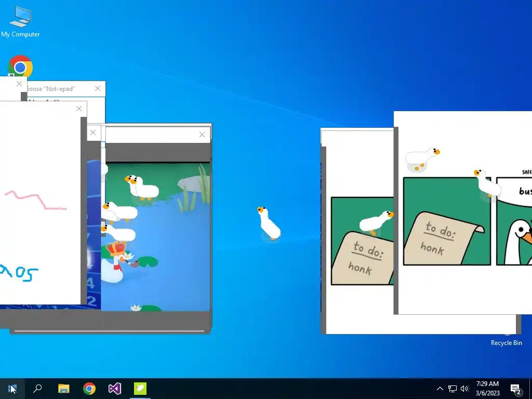Open the Windows Start menu
This screenshot has width=532, height=399.
click(x=12, y=389)
